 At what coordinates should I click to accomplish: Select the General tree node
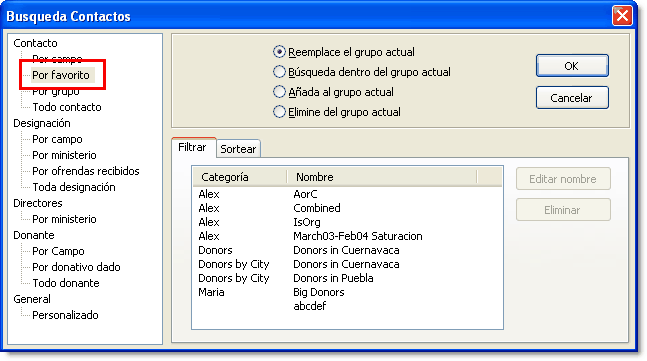coord(32,299)
